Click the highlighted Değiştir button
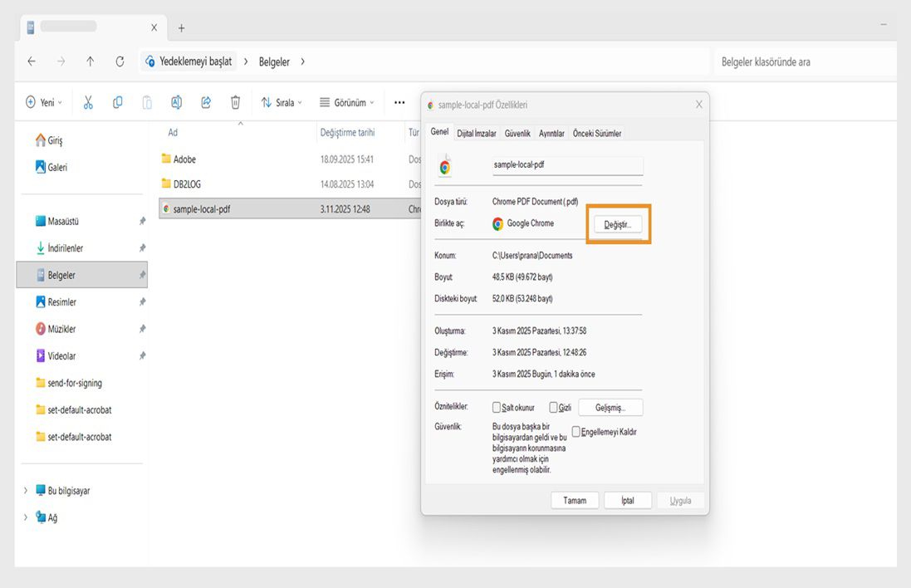 pos(616,224)
